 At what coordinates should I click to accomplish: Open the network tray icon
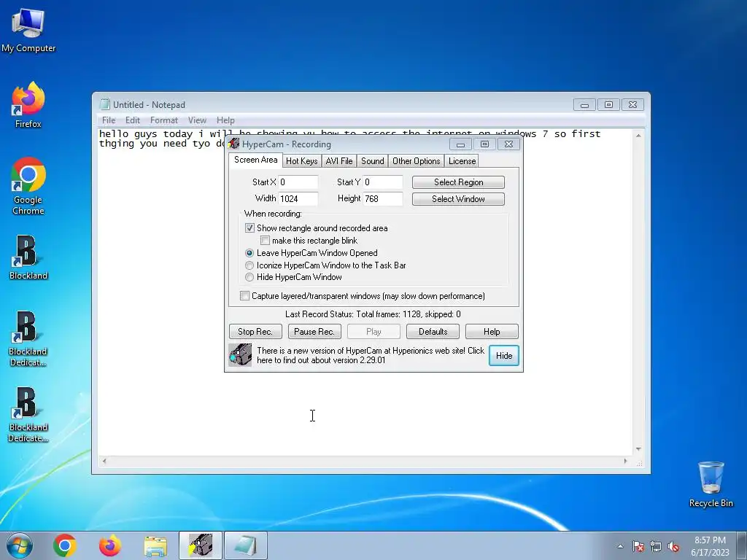656,547
